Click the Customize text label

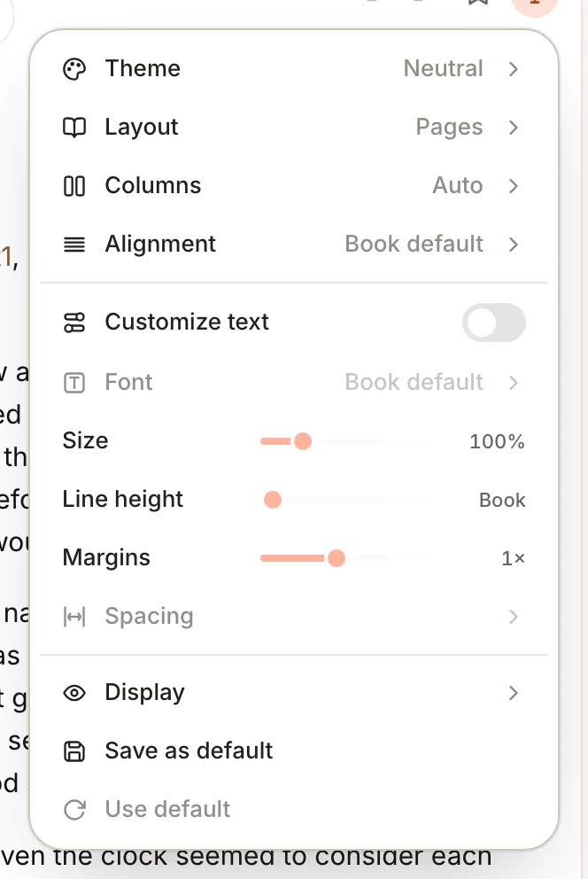click(187, 322)
